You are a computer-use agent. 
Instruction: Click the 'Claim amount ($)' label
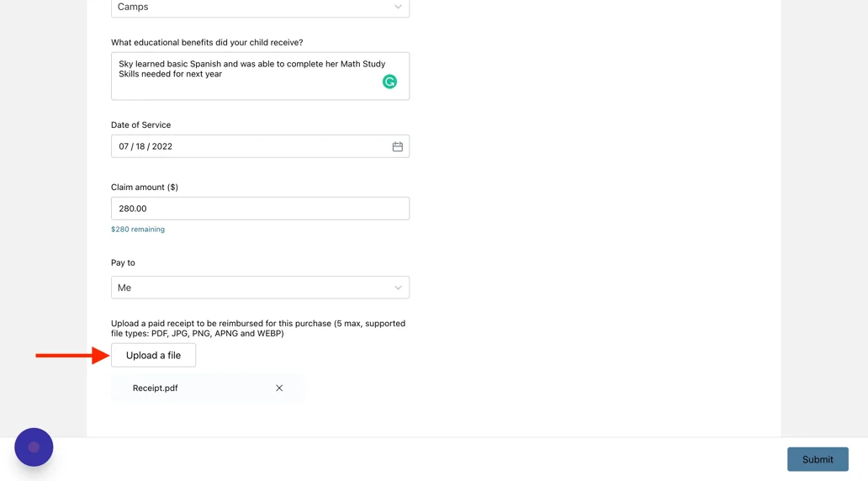tap(145, 187)
